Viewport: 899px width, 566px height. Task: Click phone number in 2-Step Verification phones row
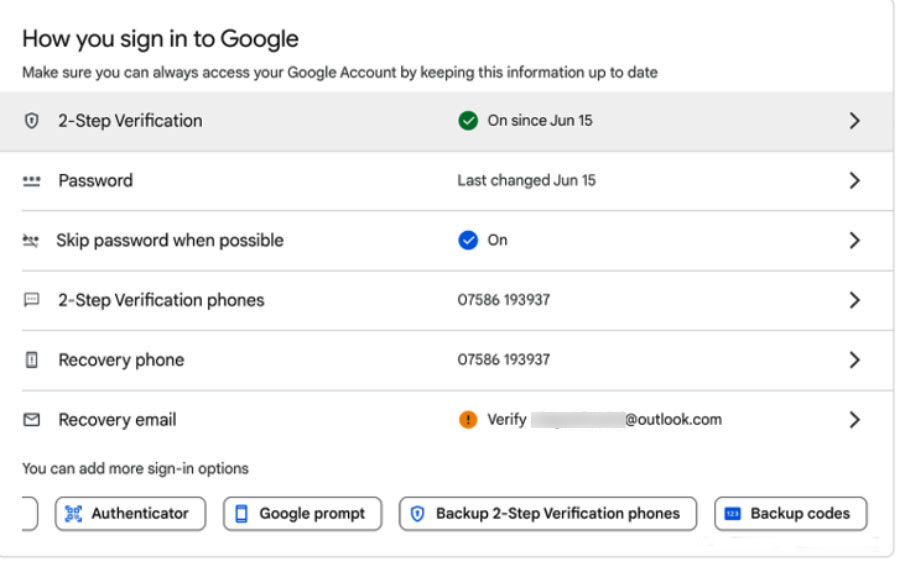coord(503,300)
